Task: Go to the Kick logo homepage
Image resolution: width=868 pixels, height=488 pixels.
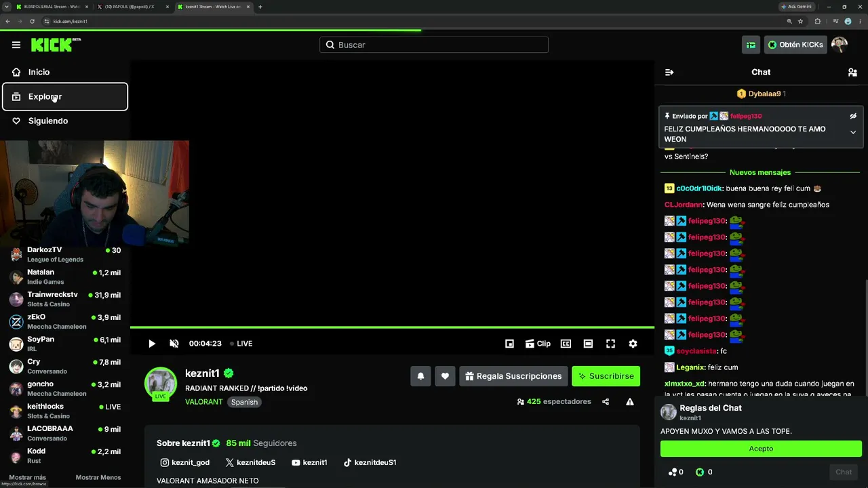Action: [56, 45]
